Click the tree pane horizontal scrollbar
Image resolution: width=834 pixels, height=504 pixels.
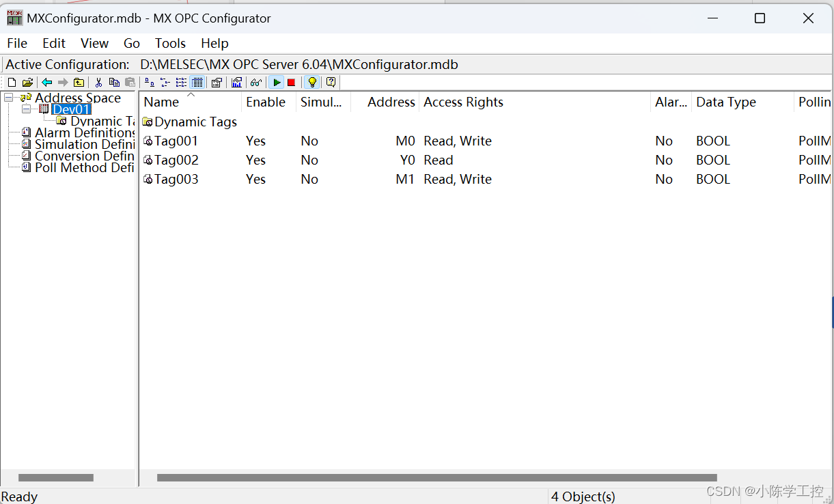point(55,477)
